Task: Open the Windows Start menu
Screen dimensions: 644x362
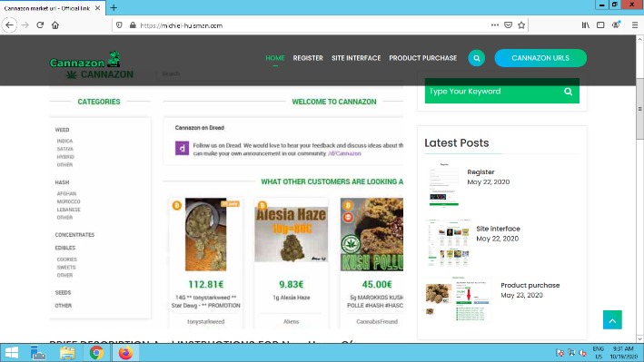Action: click(x=12, y=353)
